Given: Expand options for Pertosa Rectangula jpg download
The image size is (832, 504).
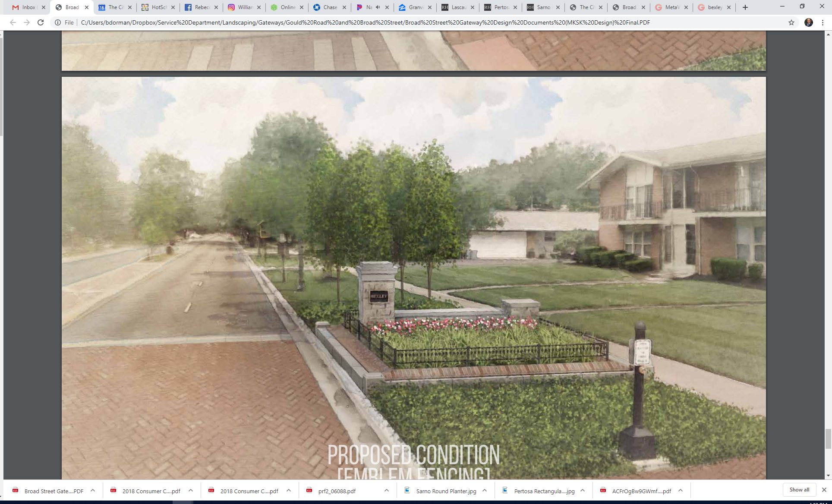Looking at the screenshot, I should point(583,491).
